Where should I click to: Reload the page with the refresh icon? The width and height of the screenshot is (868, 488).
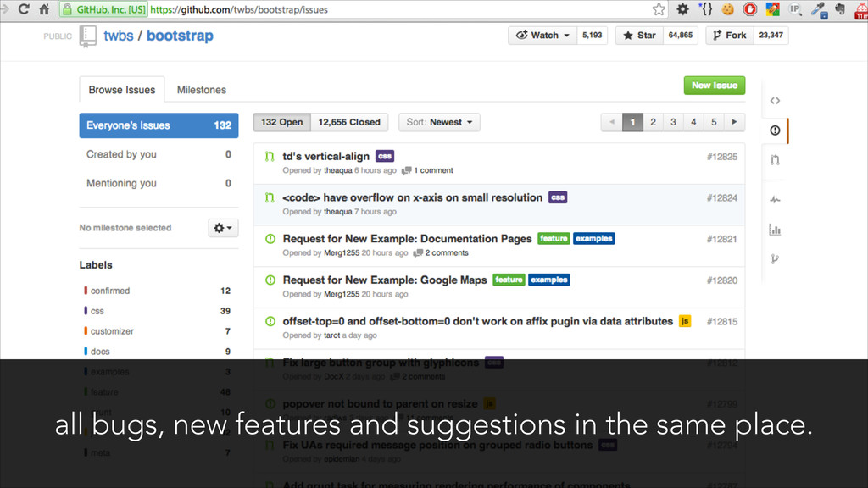click(x=24, y=8)
